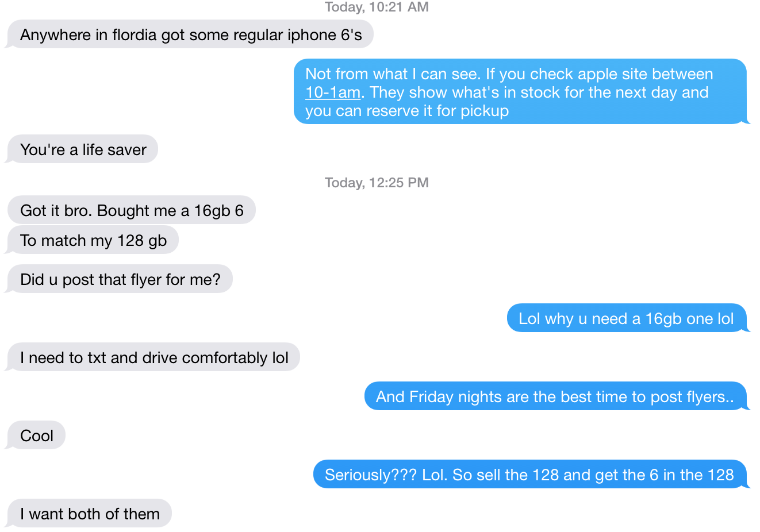The width and height of the screenshot is (760, 532).
Task: Click the 'Today, 12:25 PM' timestamp
Action: [x=377, y=183]
